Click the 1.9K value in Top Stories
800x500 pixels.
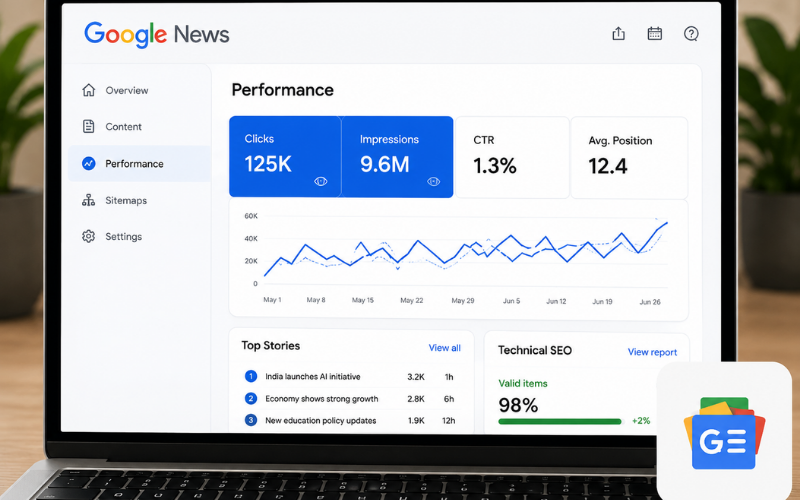[416, 421]
